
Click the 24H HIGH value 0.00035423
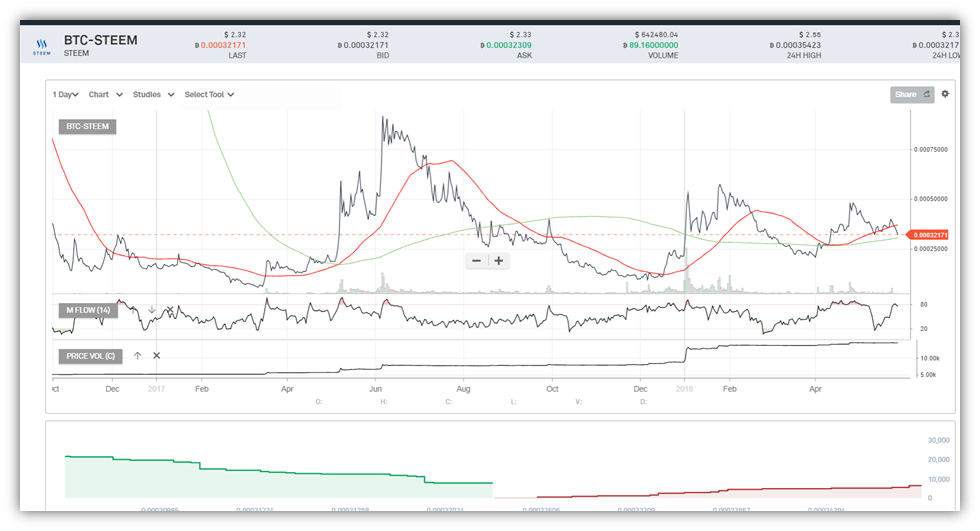(798, 45)
